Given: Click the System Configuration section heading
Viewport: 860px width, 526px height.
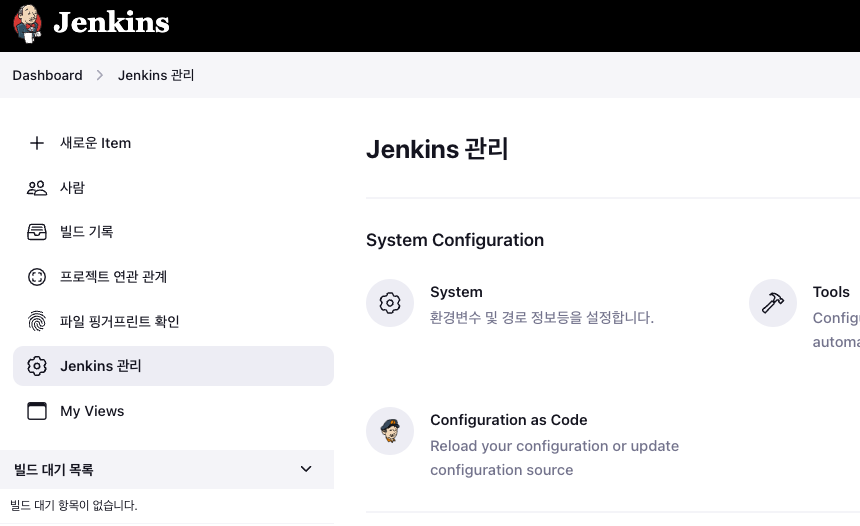Looking at the screenshot, I should (455, 240).
